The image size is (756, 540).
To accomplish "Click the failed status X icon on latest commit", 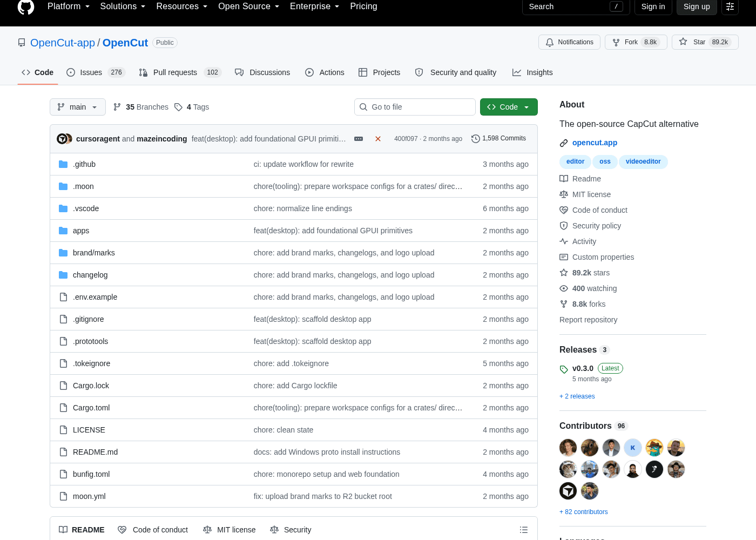I will coord(378,139).
